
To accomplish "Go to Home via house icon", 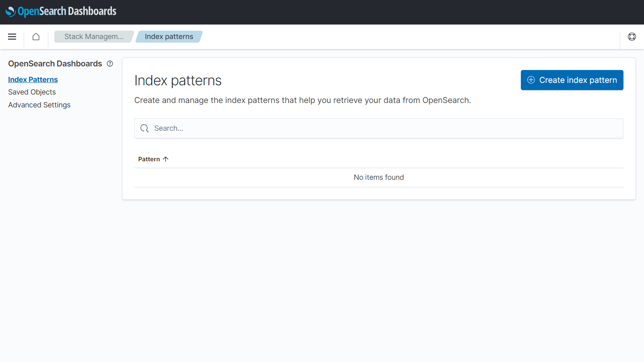I will pos(36,37).
